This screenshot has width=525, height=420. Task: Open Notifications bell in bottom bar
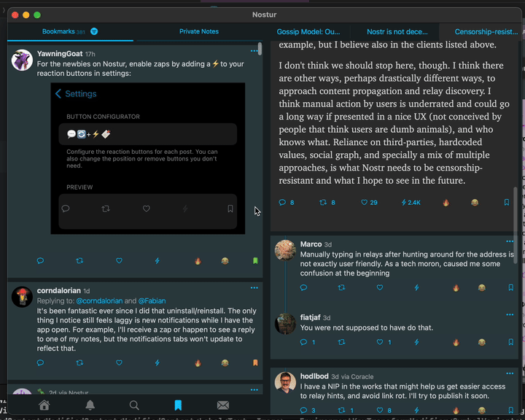coord(90,405)
